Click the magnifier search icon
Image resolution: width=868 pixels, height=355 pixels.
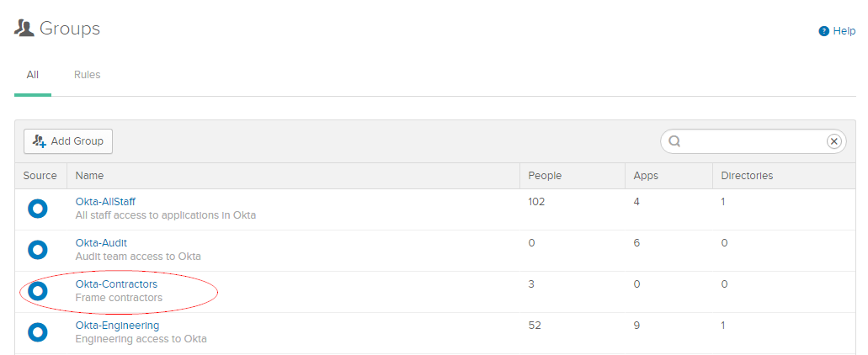click(674, 141)
